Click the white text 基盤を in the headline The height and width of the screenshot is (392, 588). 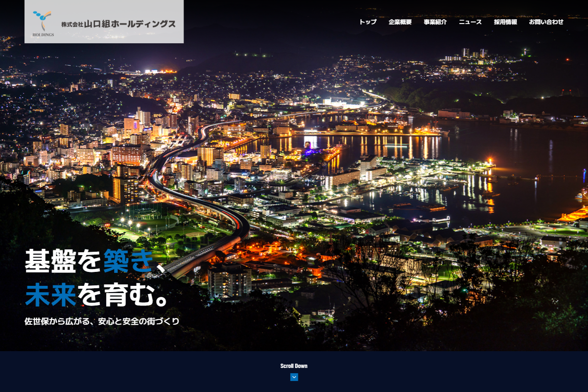[64, 261]
